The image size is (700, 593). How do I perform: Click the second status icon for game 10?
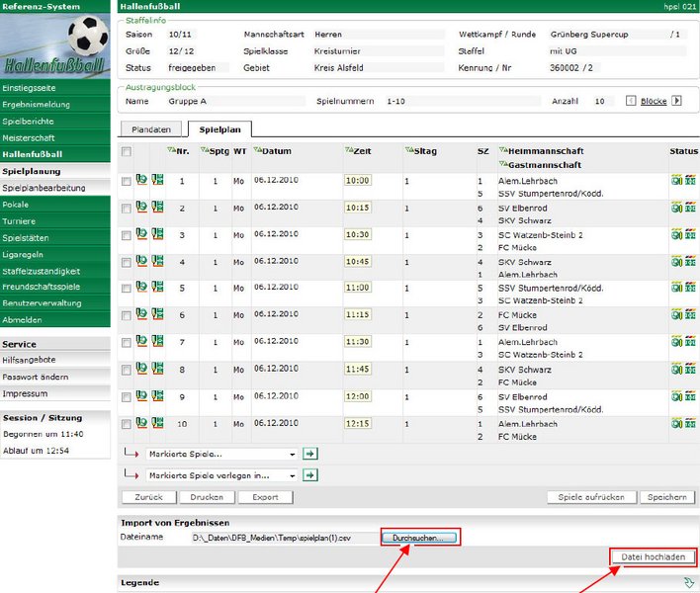[690, 422]
